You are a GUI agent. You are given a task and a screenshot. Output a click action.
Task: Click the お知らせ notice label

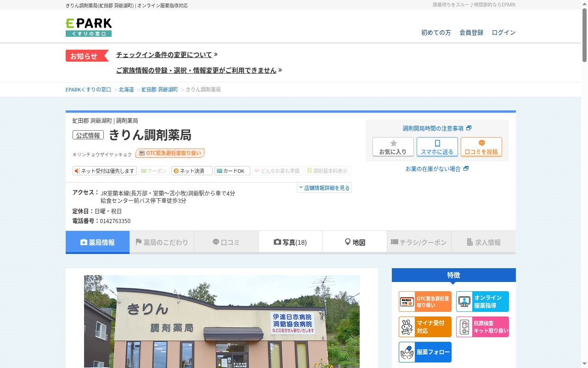pos(87,56)
